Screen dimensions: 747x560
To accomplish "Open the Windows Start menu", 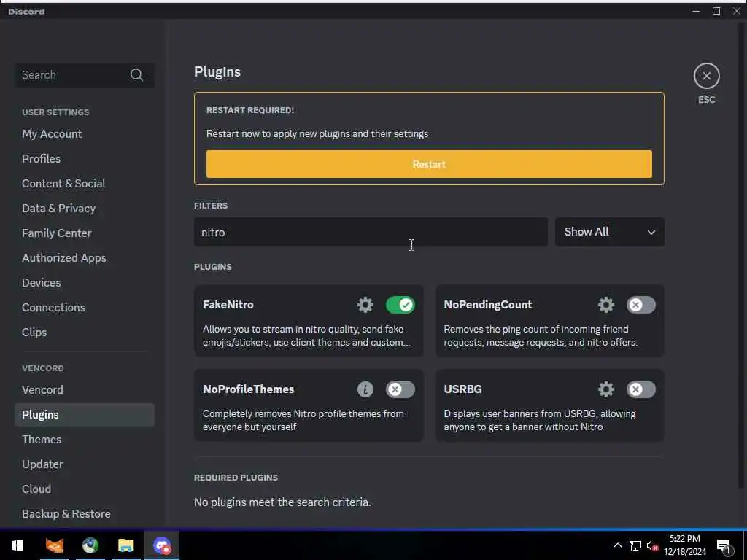I will 18,545.
